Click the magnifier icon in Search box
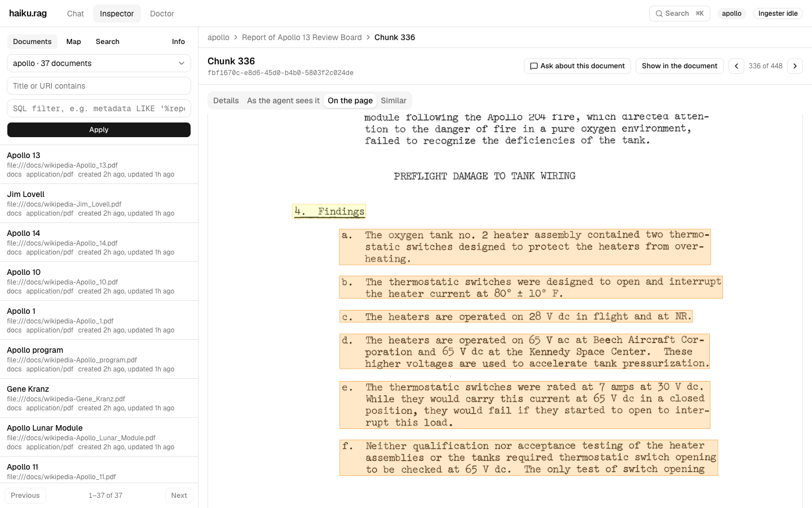The image size is (812, 508). (x=659, y=14)
